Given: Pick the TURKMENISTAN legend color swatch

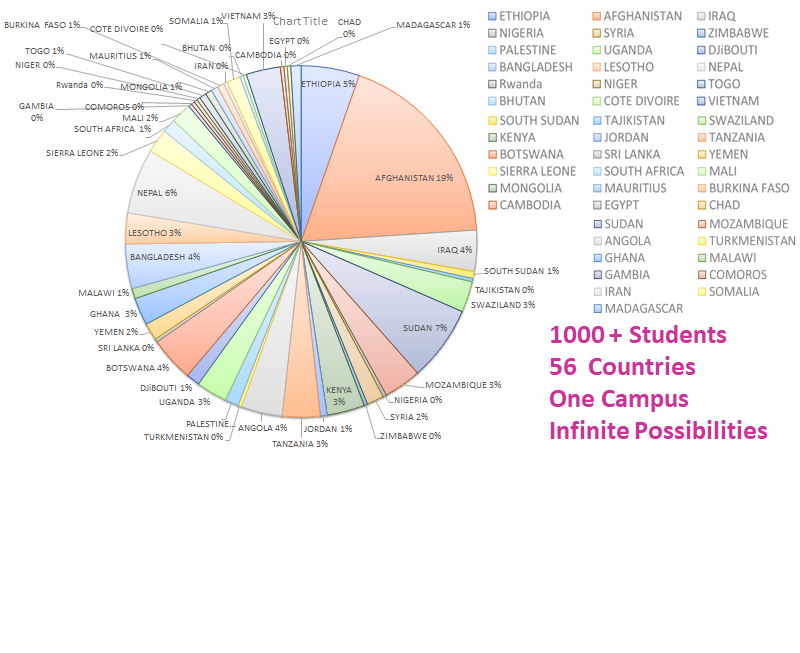Looking at the screenshot, I should 702,241.
